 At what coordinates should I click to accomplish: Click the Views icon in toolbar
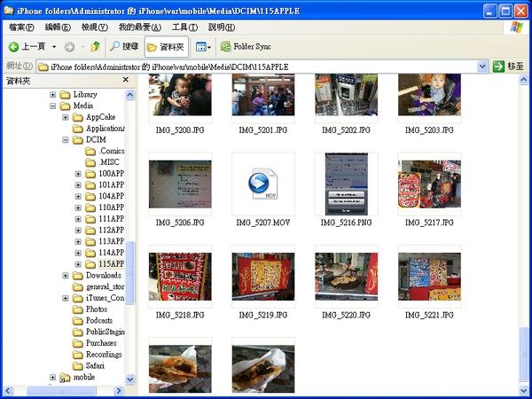click(201, 46)
